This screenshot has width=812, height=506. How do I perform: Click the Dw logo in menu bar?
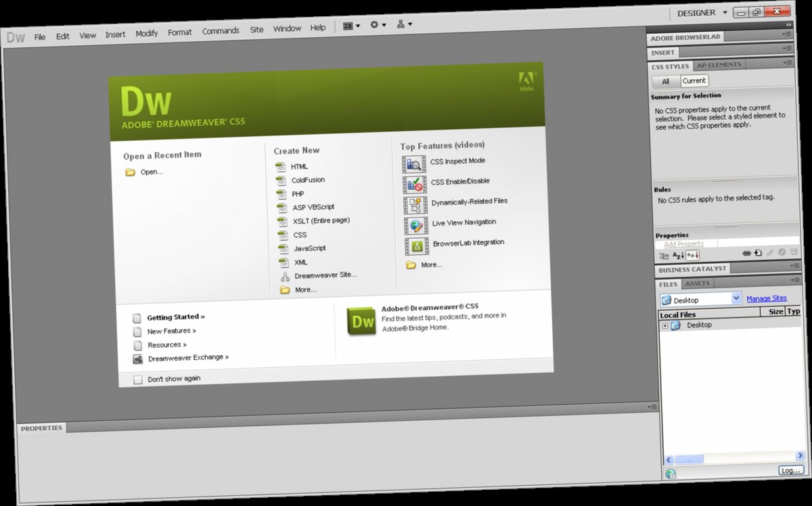[x=16, y=37]
